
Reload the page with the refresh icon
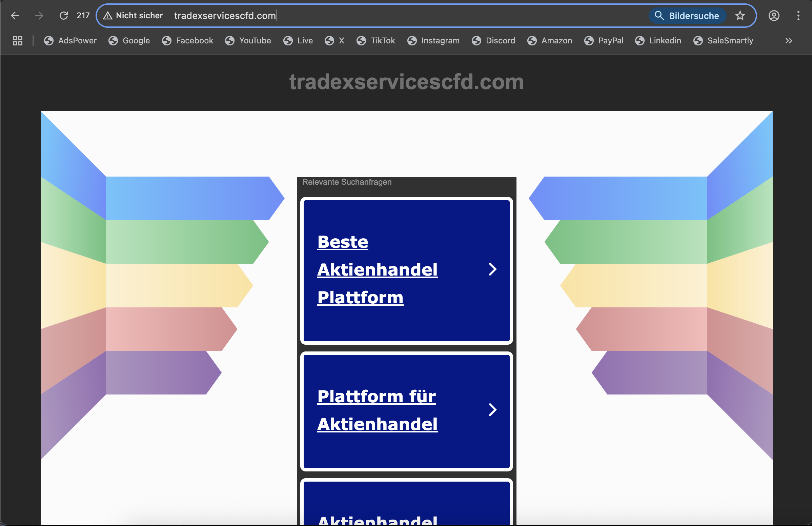tap(64, 16)
